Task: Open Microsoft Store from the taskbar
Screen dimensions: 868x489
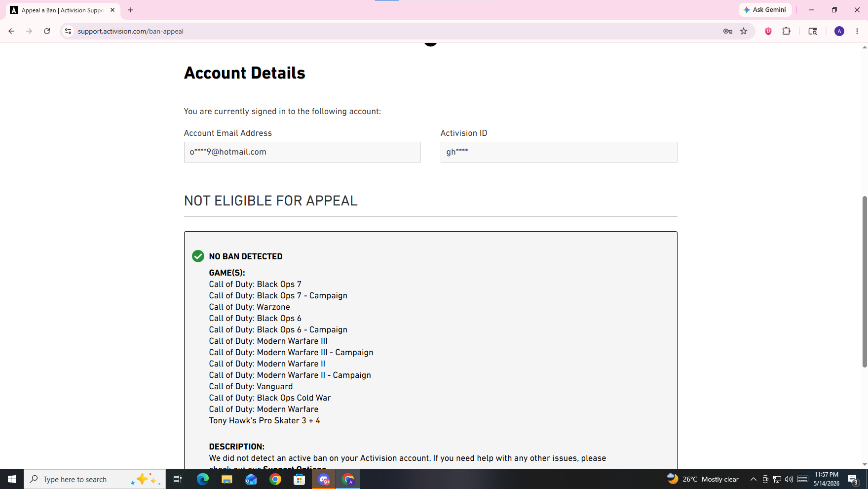Action: [299, 479]
